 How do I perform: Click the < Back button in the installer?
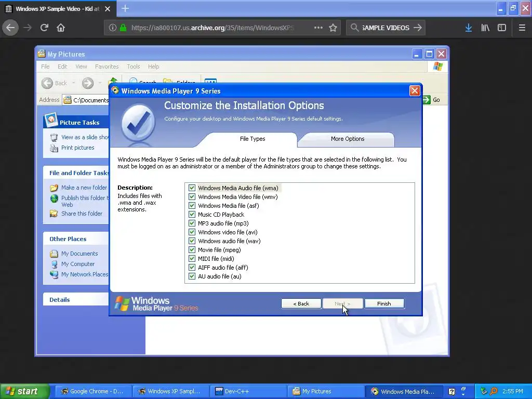pyautogui.click(x=301, y=303)
